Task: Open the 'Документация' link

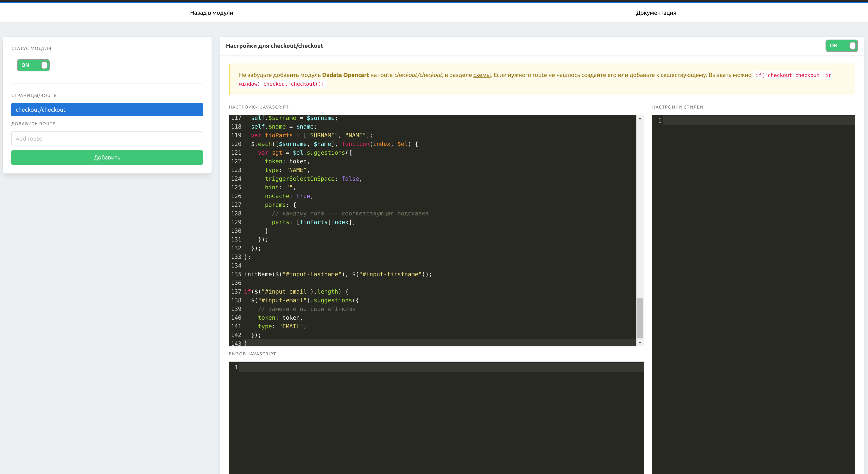Action: (x=656, y=13)
